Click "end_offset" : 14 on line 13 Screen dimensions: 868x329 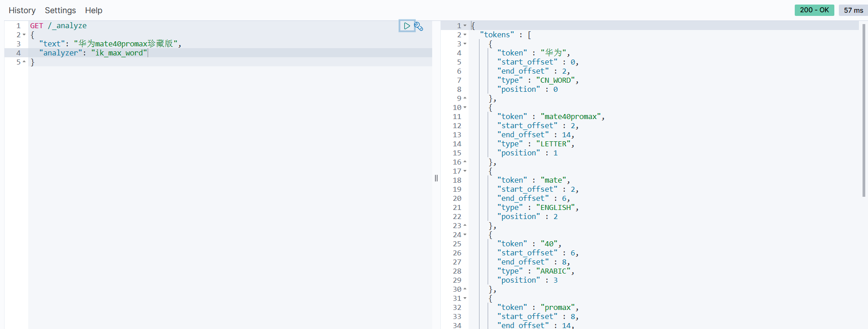click(536, 135)
